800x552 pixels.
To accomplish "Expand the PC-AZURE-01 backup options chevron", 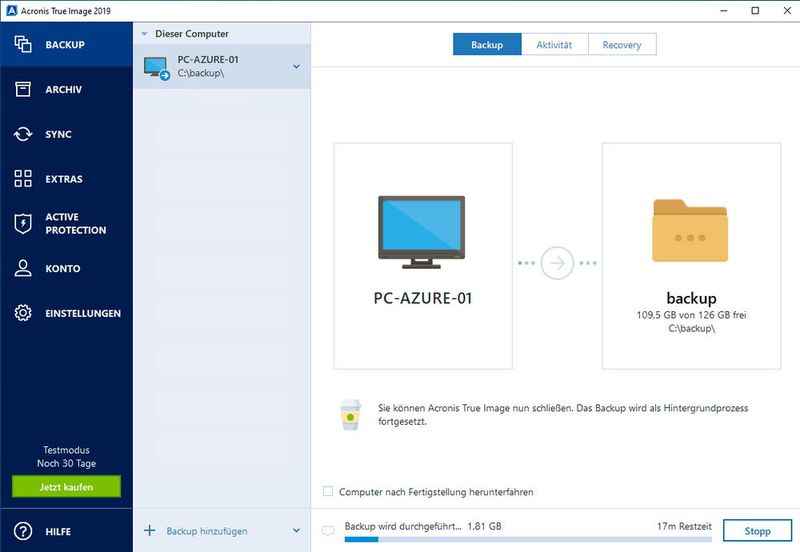I will [x=296, y=67].
